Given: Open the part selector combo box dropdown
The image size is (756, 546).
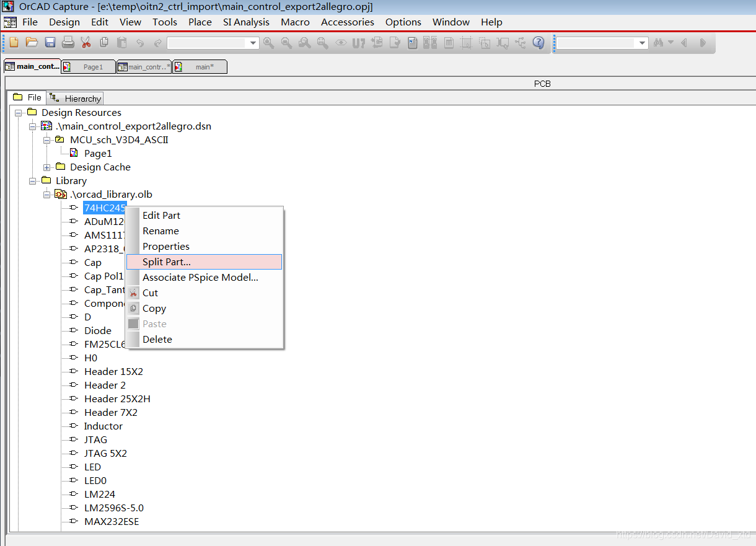Looking at the screenshot, I should [x=253, y=43].
